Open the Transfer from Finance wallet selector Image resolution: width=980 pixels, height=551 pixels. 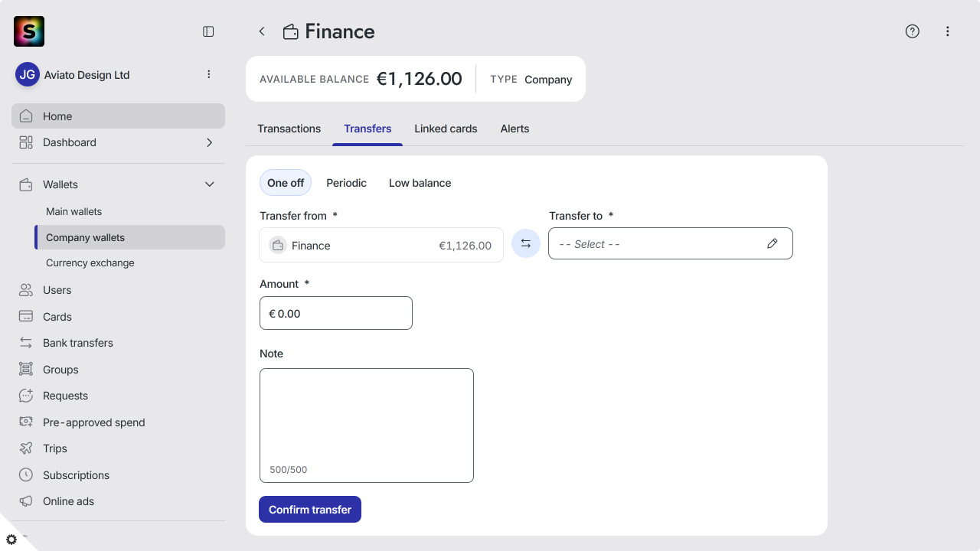coord(381,245)
